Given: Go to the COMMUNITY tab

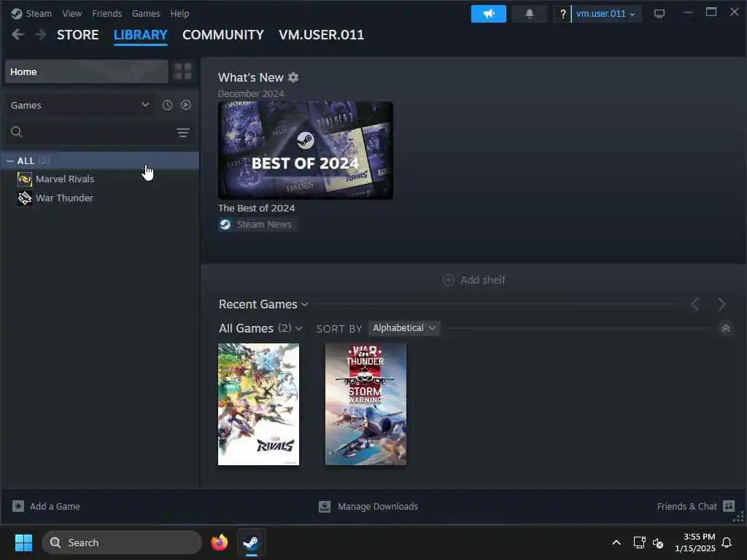Looking at the screenshot, I should click(223, 35).
